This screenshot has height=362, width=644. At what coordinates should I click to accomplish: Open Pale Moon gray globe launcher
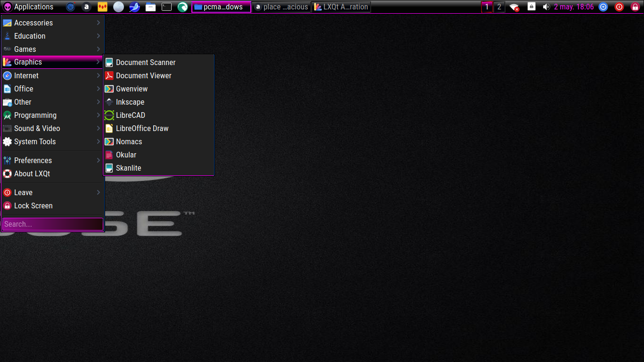(118, 7)
